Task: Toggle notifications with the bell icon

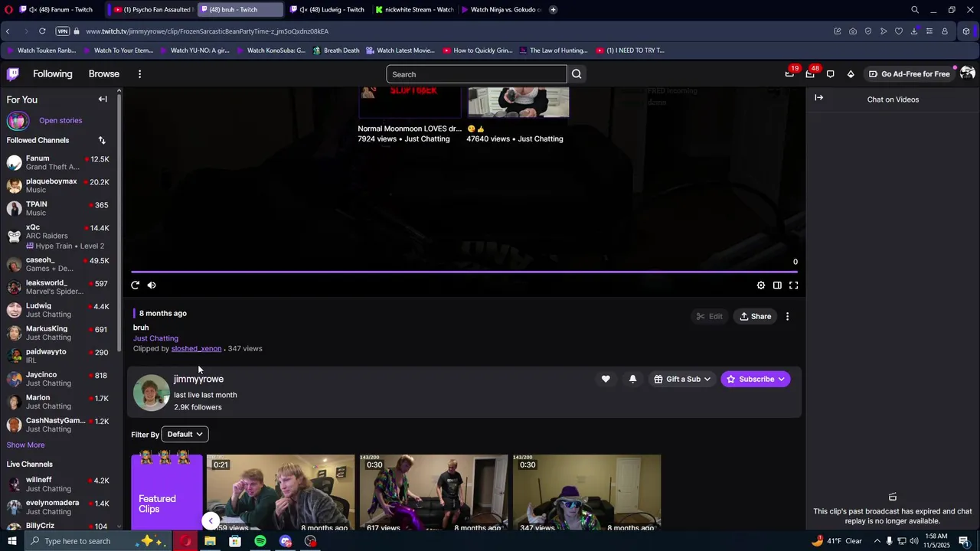Action: tap(632, 379)
